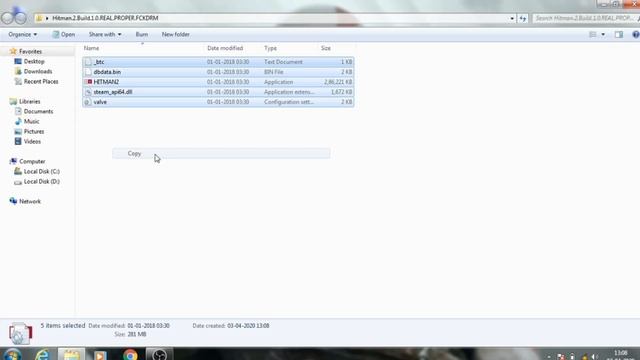
Task: Open Recent Places in navigation pane
Action: 41,81
